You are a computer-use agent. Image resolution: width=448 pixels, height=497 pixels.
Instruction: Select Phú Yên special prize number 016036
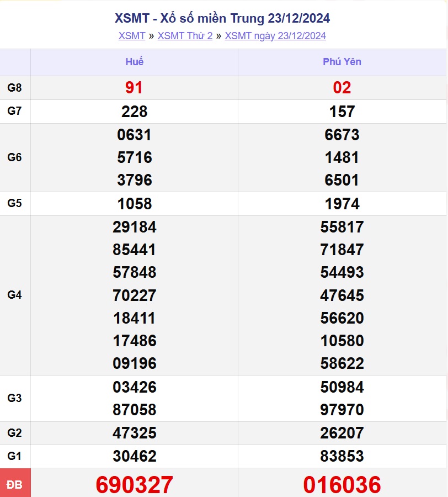(x=342, y=485)
